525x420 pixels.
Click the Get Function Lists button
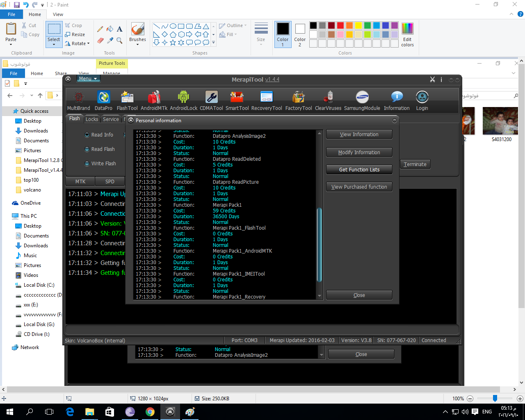point(359,170)
